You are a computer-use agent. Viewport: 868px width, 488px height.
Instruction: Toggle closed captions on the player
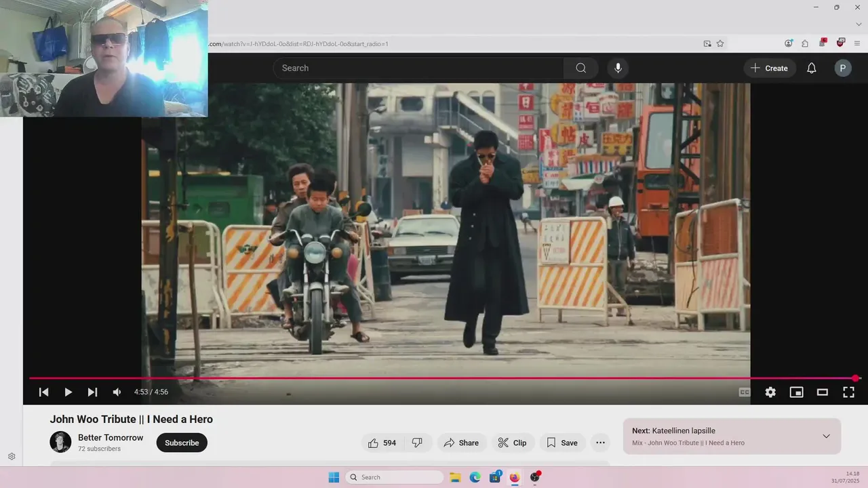(x=745, y=392)
